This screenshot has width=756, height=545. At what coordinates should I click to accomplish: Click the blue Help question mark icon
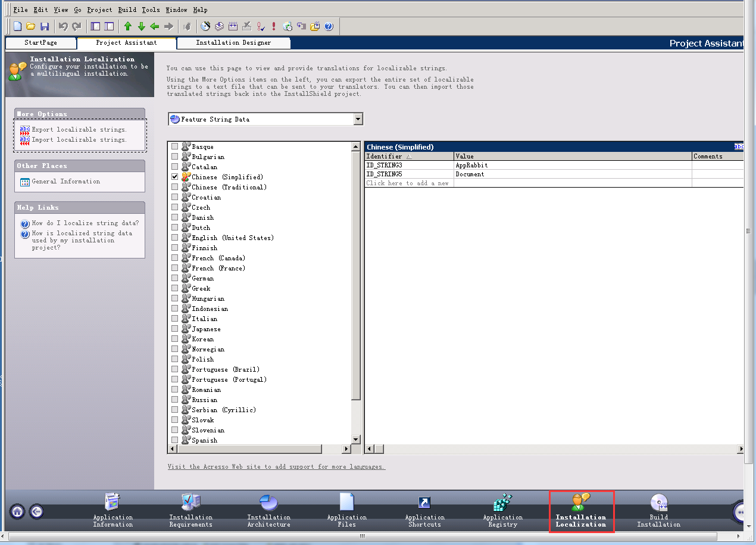click(329, 26)
